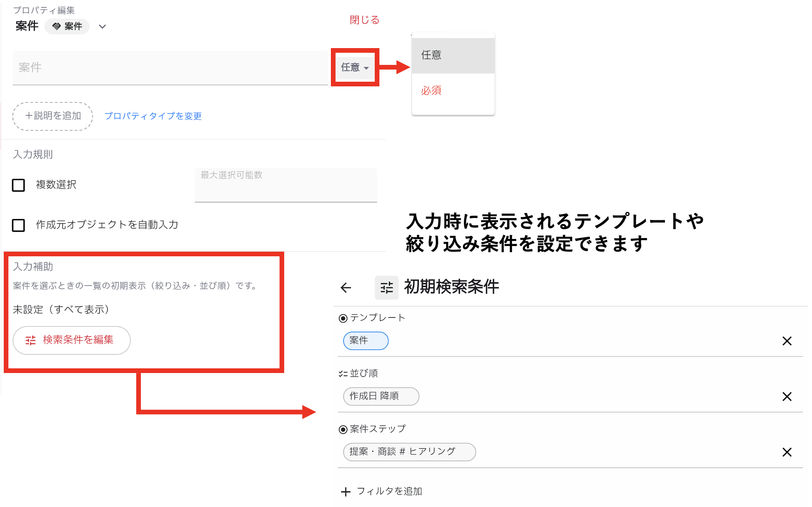The width and height of the screenshot is (812, 507).
Task: Click the 最大選択可能数 input field
Action: (x=286, y=185)
